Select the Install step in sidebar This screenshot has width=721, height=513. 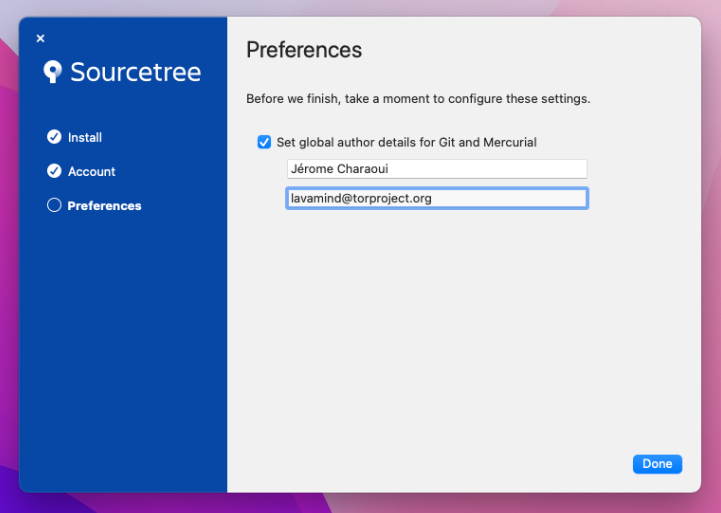tap(85, 137)
